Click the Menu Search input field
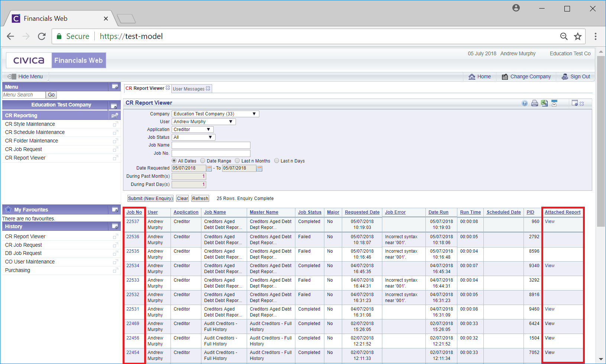Screen dimensions: 606x364 [x=24, y=95]
